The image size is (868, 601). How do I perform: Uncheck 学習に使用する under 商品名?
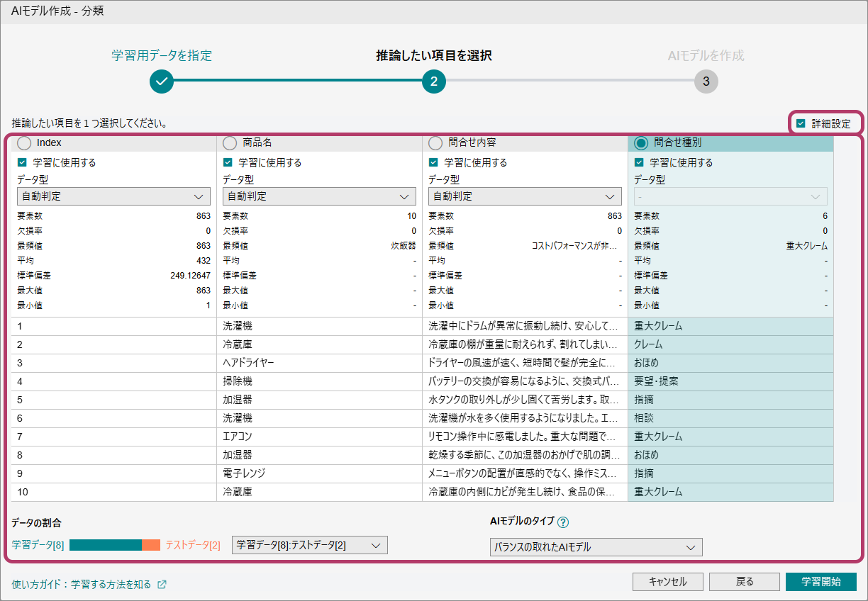[x=228, y=162]
